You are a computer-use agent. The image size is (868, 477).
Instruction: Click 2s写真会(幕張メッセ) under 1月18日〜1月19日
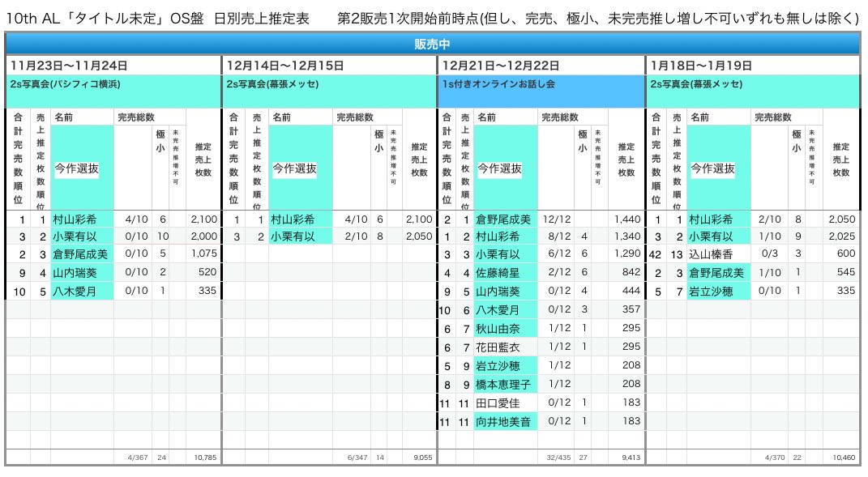click(696, 84)
